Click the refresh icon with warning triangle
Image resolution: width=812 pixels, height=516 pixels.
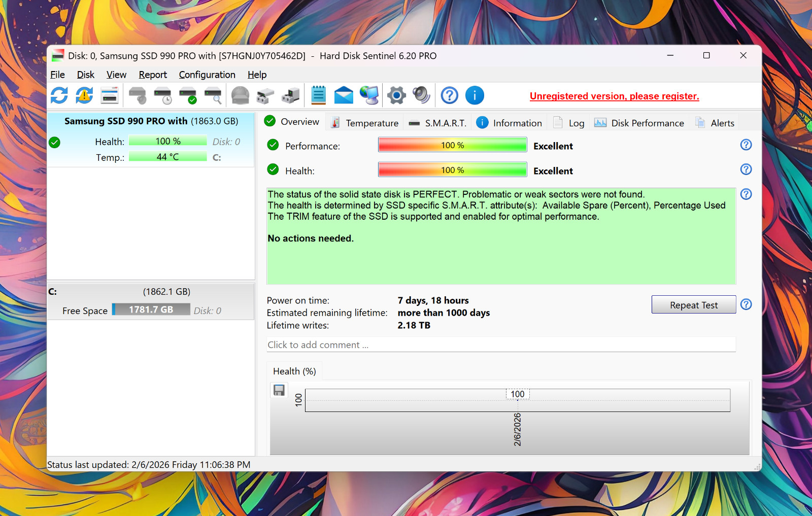click(x=84, y=95)
